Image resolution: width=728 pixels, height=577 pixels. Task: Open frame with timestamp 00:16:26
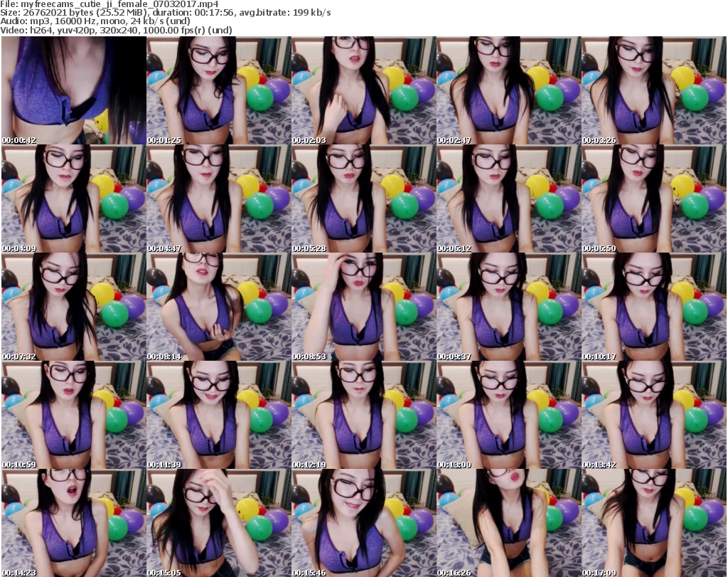pyautogui.click(x=509, y=523)
